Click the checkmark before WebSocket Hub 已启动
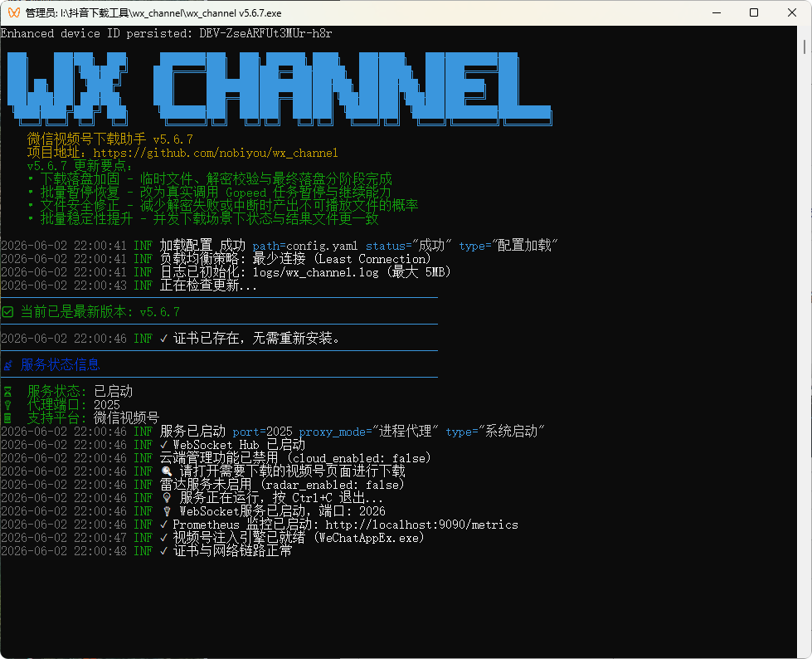 163,445
